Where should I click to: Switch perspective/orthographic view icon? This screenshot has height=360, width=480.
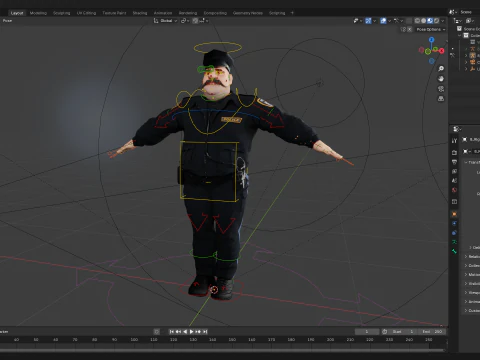tap(441, 99)
